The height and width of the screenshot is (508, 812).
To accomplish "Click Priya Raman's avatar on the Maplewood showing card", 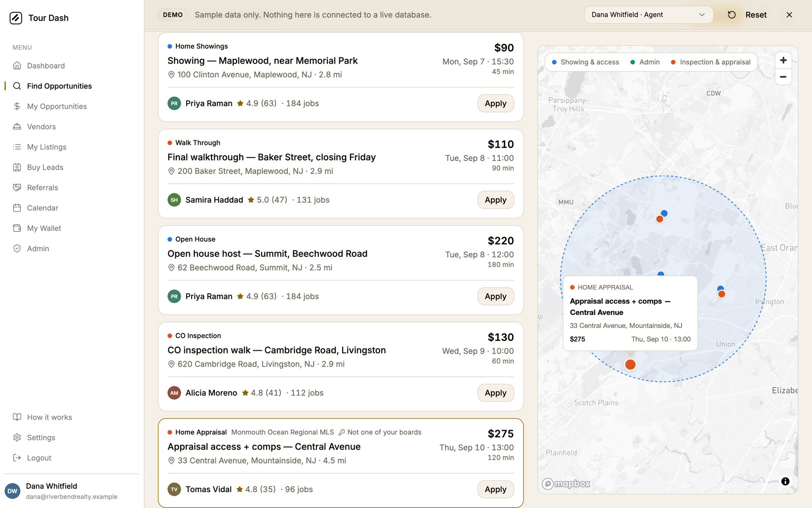I will [x=174, y=103].
